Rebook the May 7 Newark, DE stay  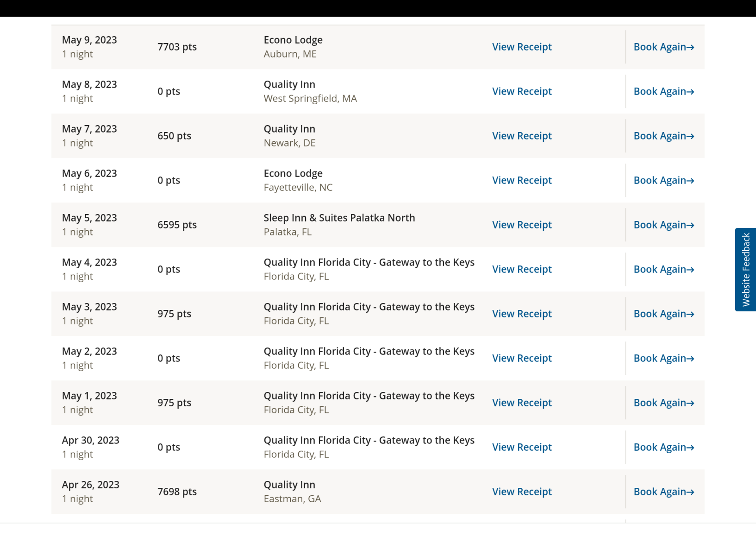[x=663, y=136]
